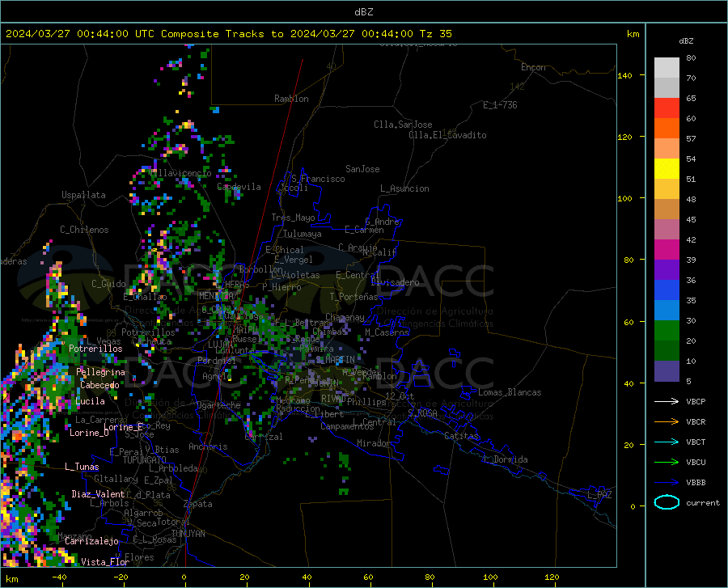Click the 80 km mark on vertical axis
This screenshot has width=728, height=588.
click(x=629, y=260)
